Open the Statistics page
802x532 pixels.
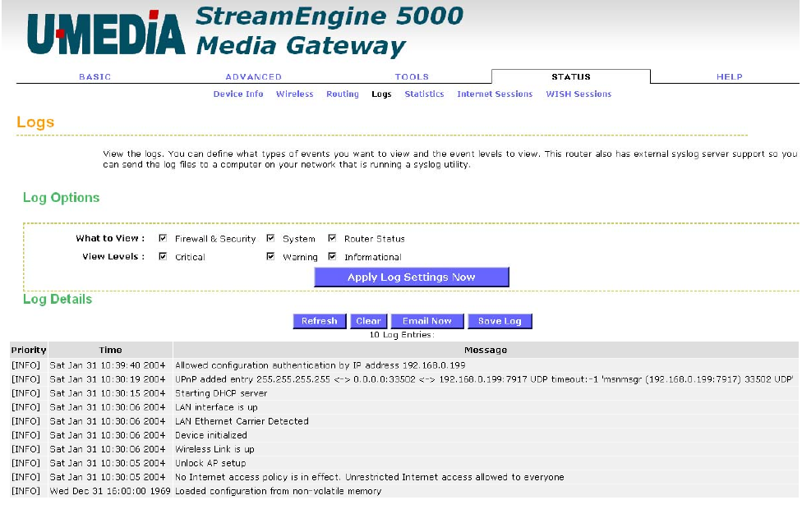click(424, 94)
